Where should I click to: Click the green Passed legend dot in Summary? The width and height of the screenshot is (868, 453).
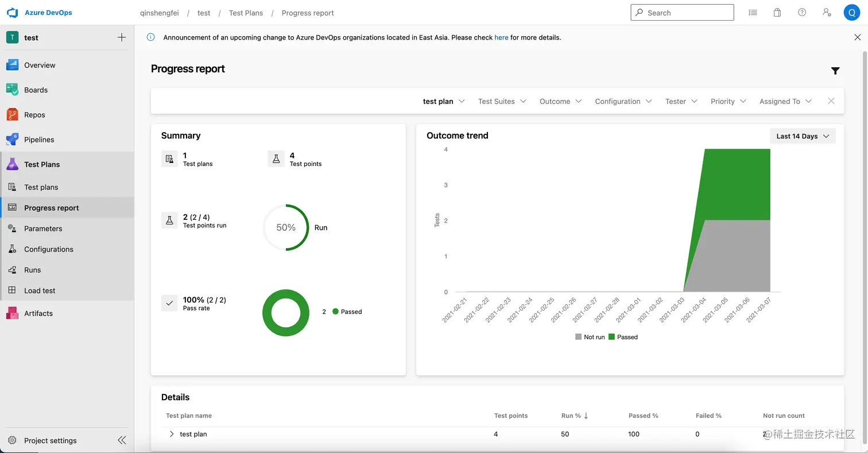tap(335, 312)
